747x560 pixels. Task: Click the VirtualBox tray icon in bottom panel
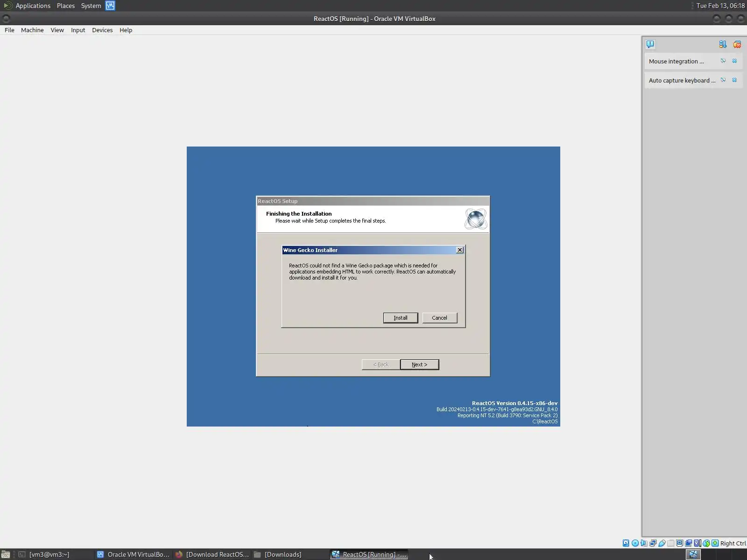[693, 554]
